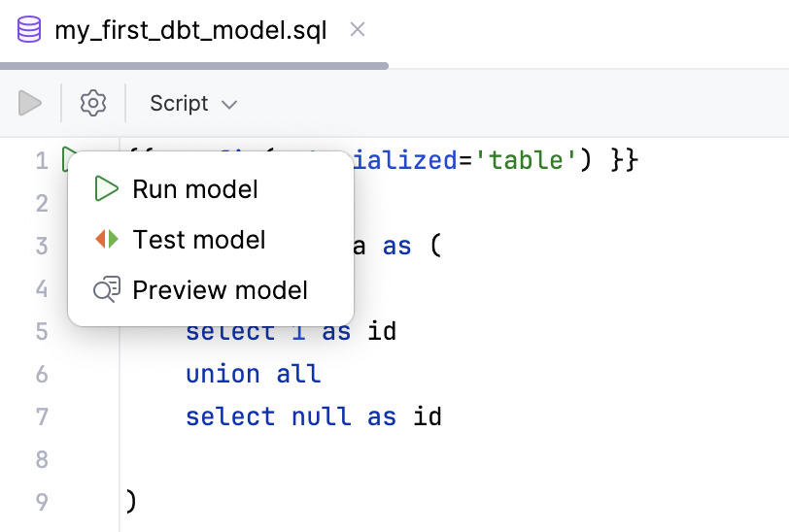The width and height of the screenshot is (789, 532).
Task: Choose Test model from popup menu
Action: coord(198,239)
